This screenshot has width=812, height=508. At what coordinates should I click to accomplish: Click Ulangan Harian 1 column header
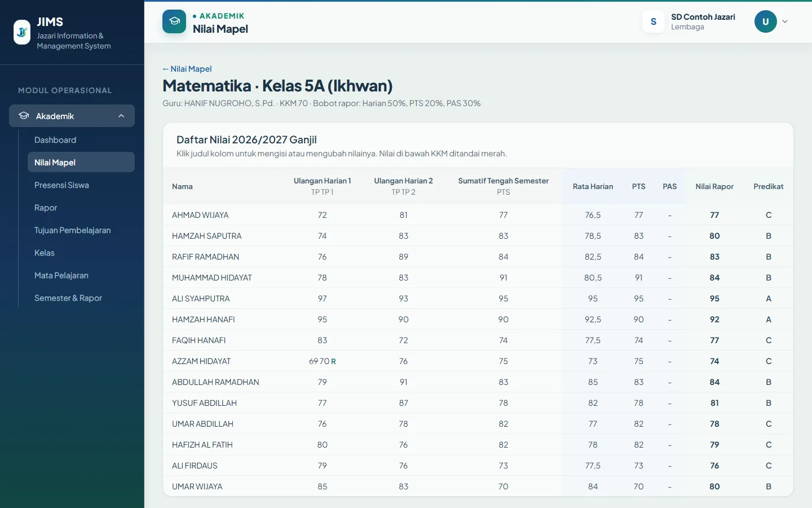pyautogui.click(x=322, y=186)
